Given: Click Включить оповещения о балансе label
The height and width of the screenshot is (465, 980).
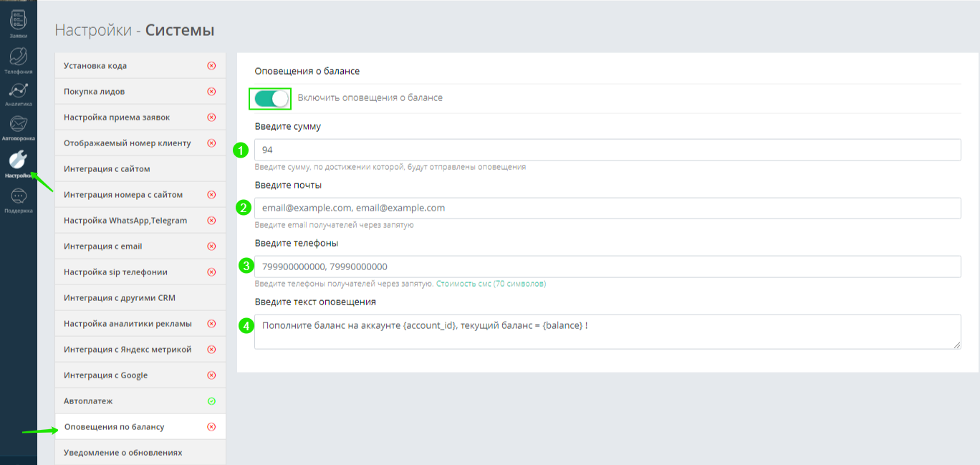Looking at the screenshot, I should [370, 98].
